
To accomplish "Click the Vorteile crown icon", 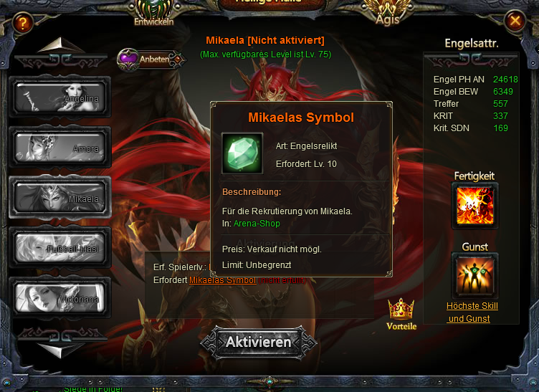I will [x=401, y=314].
